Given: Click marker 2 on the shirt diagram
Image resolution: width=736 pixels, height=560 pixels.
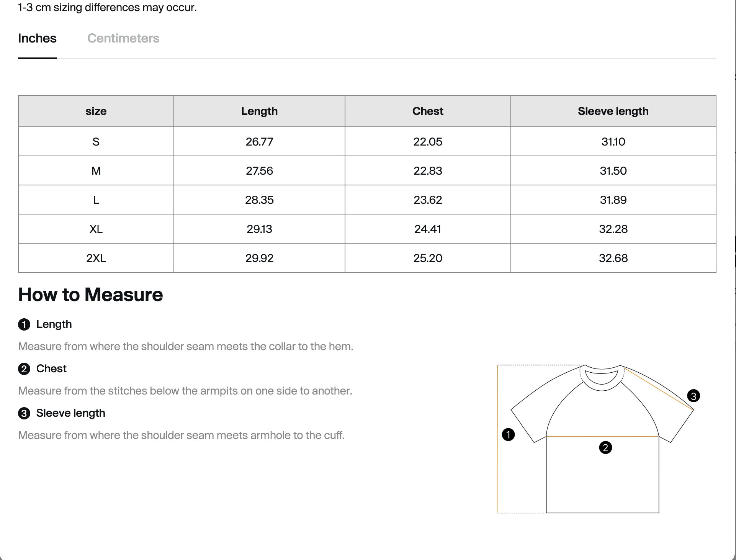Looking at the screenshot, I should click(605, 447).
